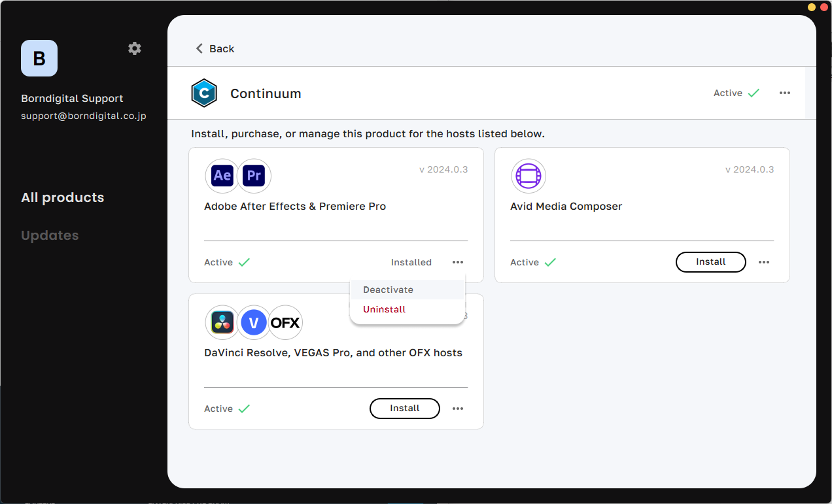
Task: Click the VEGAS Pro icon
Action: click(254, 322)
